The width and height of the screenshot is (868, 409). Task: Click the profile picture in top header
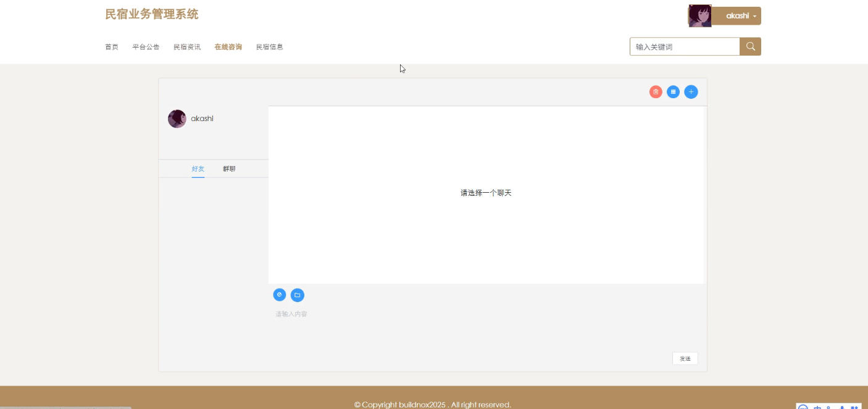pos(699,16)
